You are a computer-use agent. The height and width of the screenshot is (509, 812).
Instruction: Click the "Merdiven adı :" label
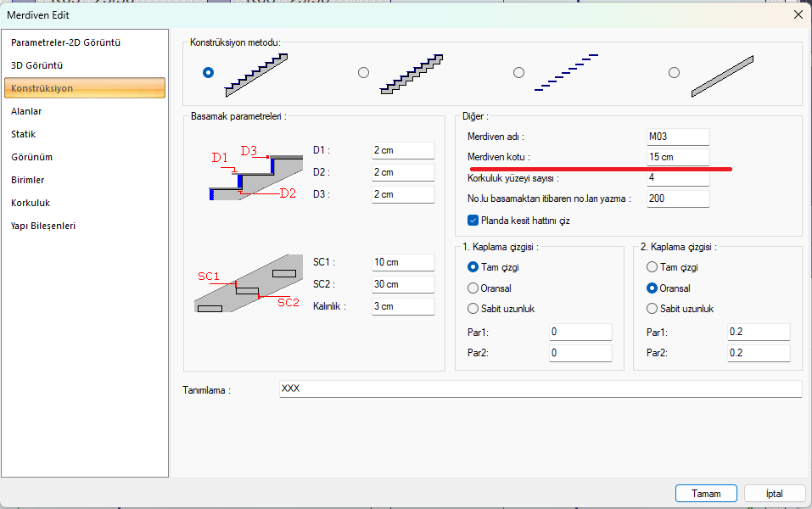coord(496,137)
